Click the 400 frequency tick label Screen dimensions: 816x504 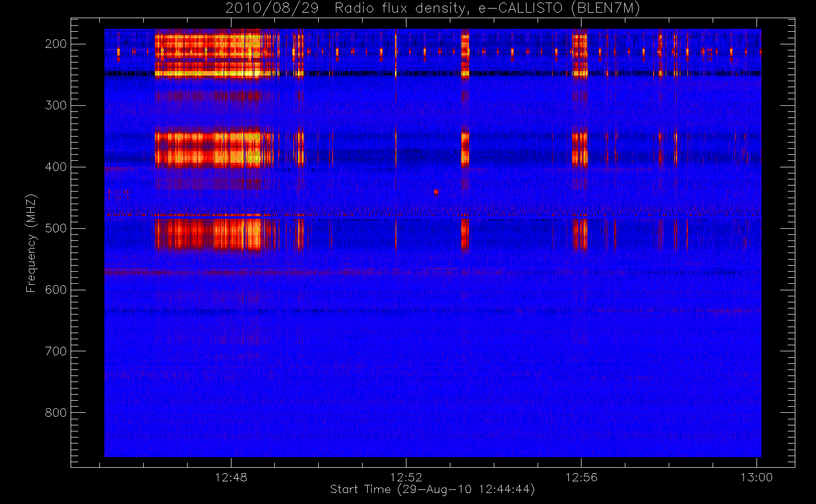click(x=56, y=167)
